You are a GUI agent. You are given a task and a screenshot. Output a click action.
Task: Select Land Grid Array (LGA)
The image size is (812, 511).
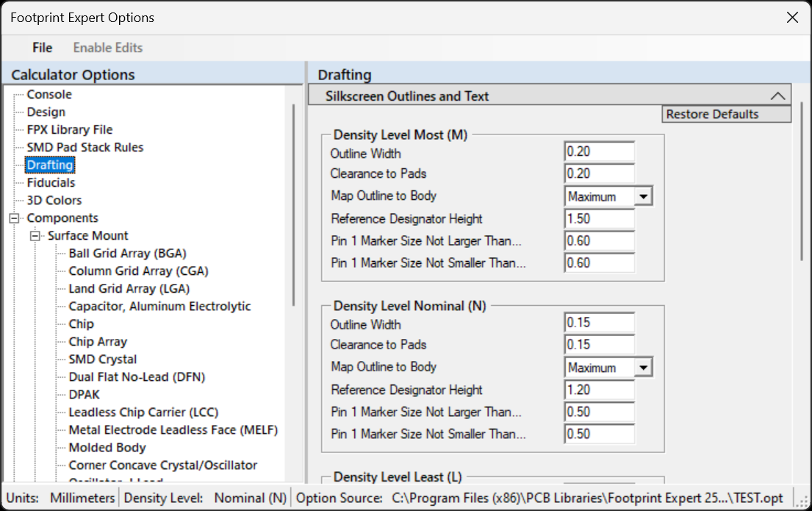(129, 288)
